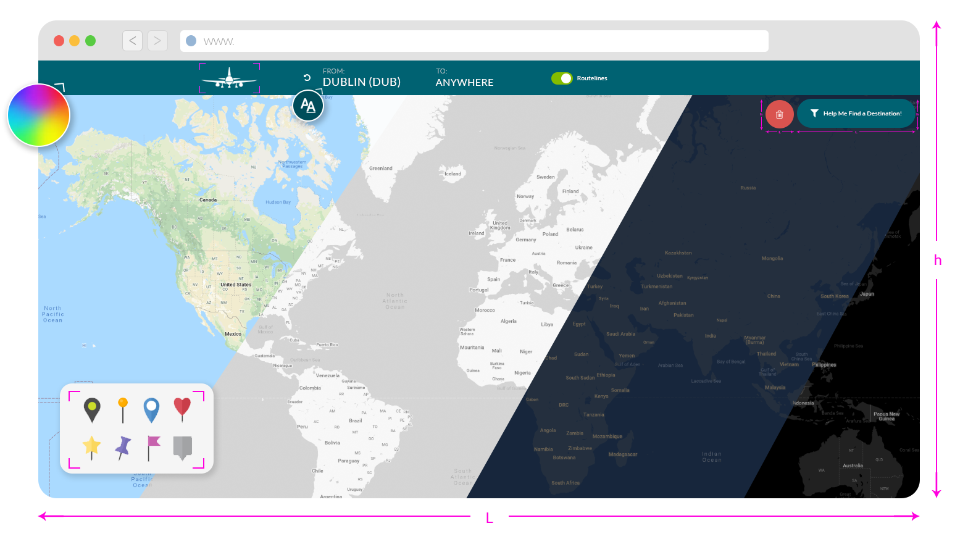Image resolution: width=968 pixels, height=560 pixels.
Task: Click the font style AA icon
Action: (x=307, y=106)
